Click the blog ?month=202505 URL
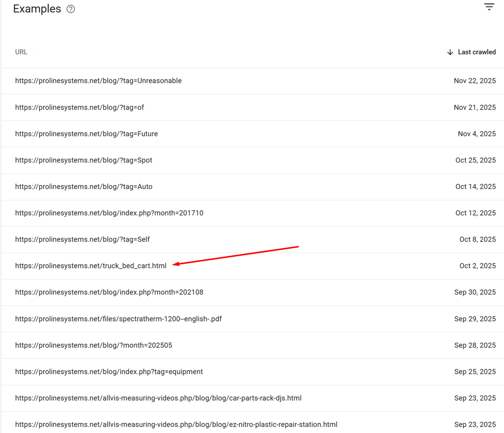504x433 pixels. click(93, 345)
